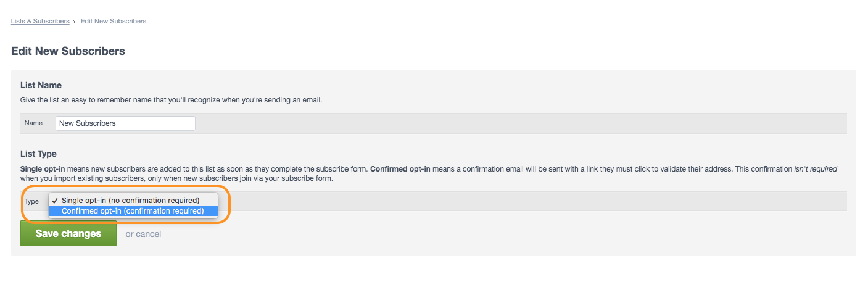Click the List Name section heading
Screen dimensions: 868x287
pos(41,85)
